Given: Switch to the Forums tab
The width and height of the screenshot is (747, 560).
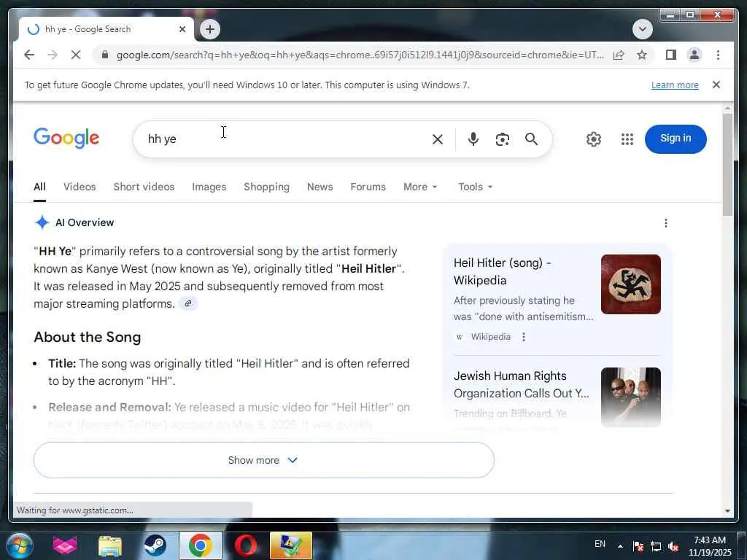Looking at the screenshot, I should (368, 187).
